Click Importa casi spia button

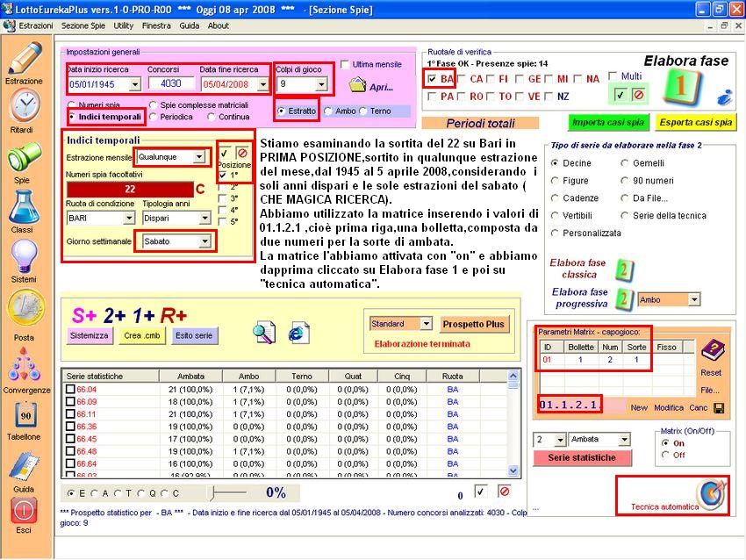[607, 122]
